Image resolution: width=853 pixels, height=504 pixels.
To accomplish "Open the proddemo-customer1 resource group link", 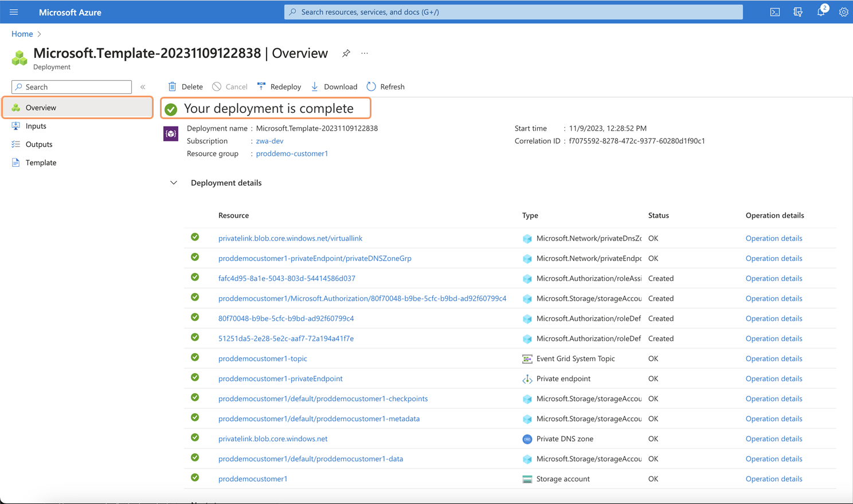I will [292, 153].
